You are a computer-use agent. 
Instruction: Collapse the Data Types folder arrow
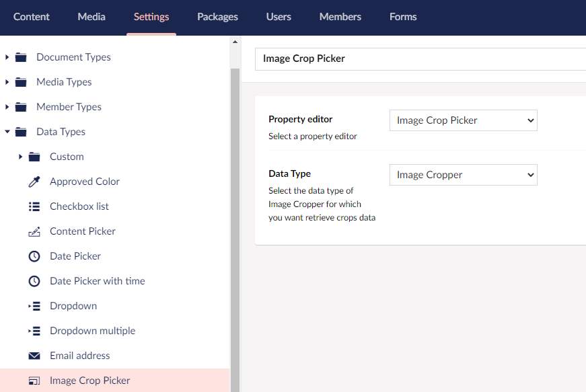pos(7,132)
